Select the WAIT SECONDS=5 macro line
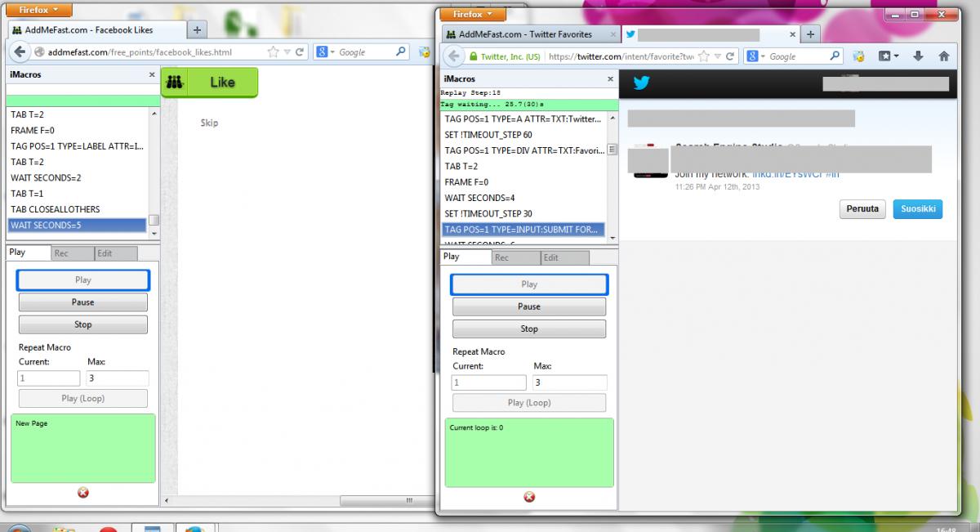 78,225
